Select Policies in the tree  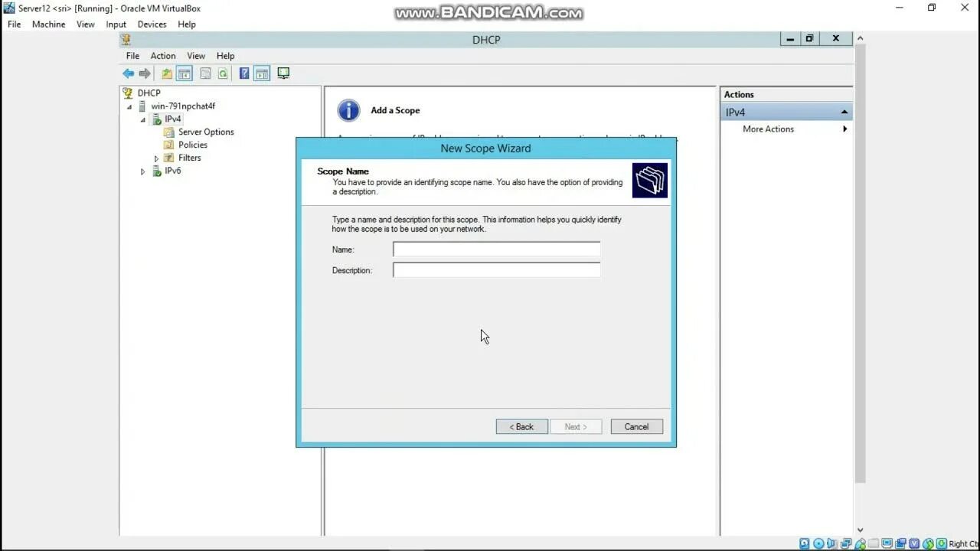point(193,145)
